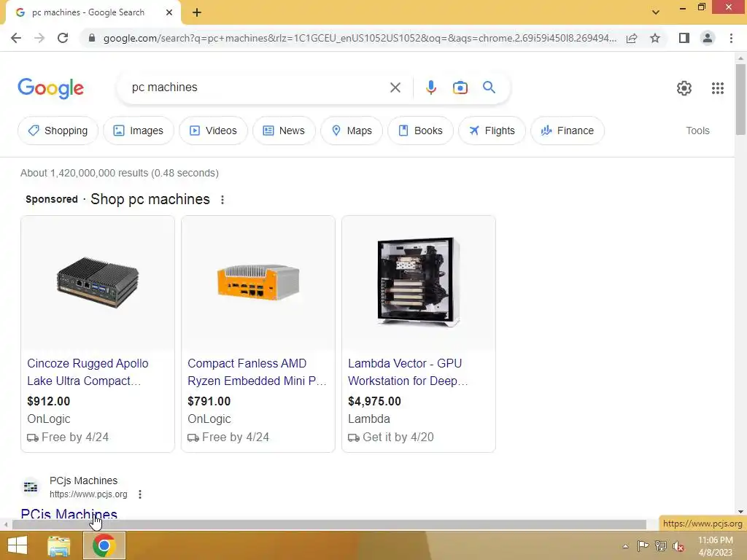Screen dimensions: 747x560
Task: Open Cincoze Rugged Apollo Lake product link
Action: click(88, 372)
